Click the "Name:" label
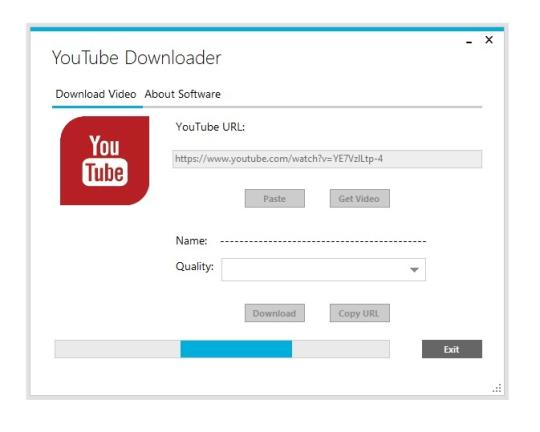The height and width of the screenshot is (432, 540). pos(191,240)
